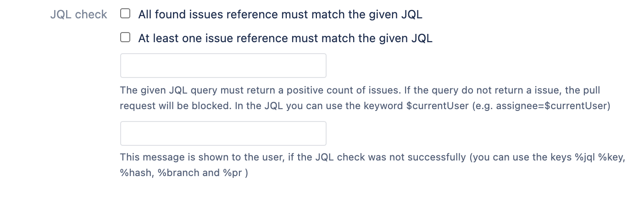Focus the JQL failure message input field
The height and width of the screenshot is (199, 644).
[x=223, y=133]
